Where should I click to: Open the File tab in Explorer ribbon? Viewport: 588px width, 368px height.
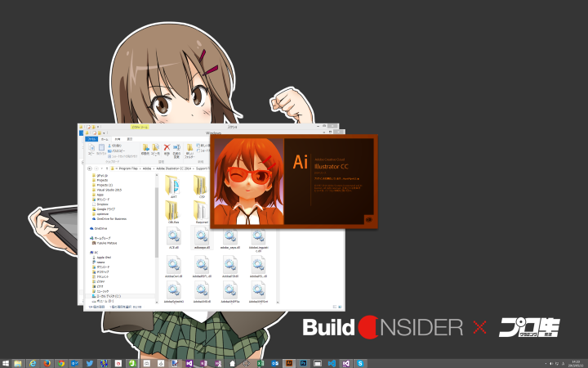coord(92,140)
